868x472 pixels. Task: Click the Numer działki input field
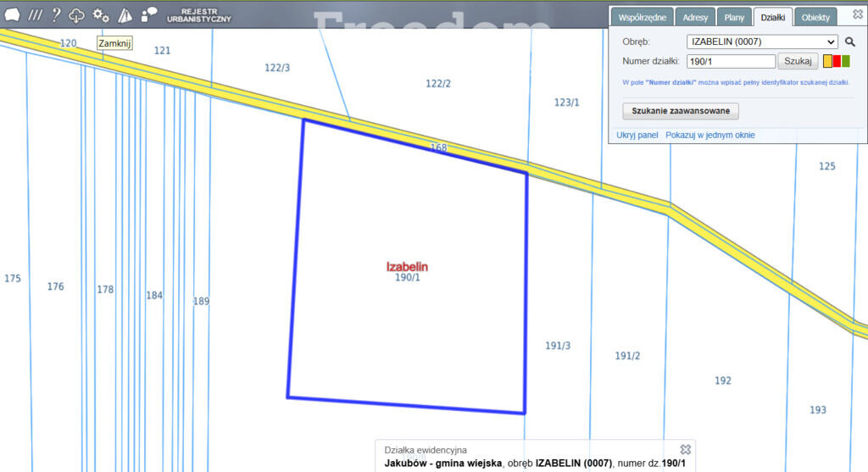click(x=732, y=61)
